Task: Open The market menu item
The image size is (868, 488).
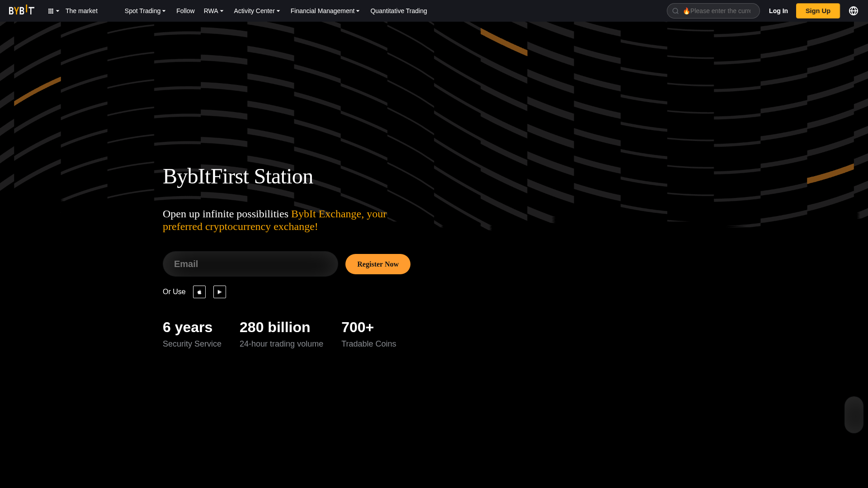Action: pos(81,11)
